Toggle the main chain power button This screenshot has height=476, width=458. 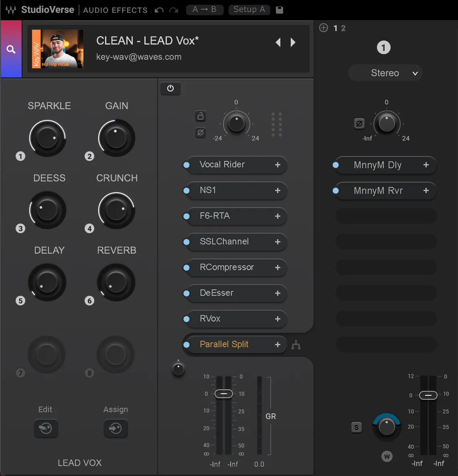tap(170, 88)
